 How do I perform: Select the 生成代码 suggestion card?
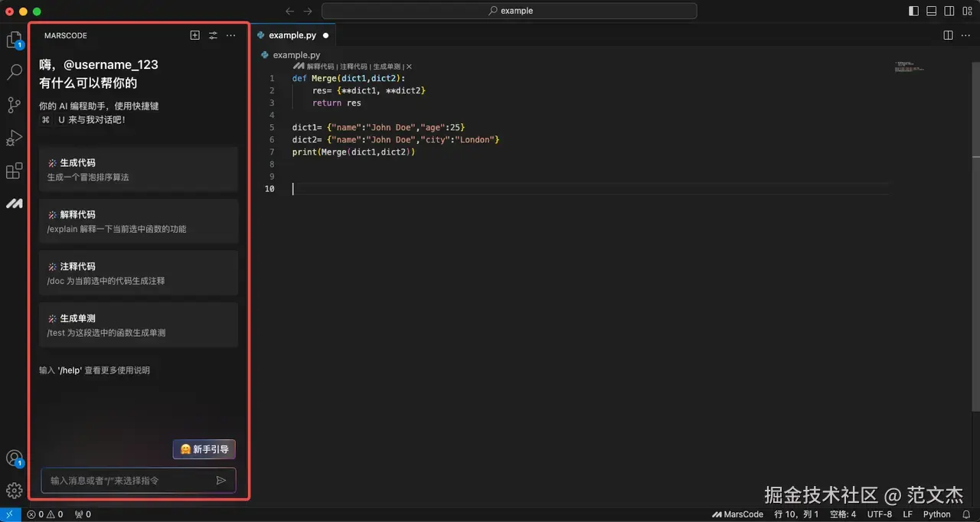pyautogui.click(x=139, y=169)
